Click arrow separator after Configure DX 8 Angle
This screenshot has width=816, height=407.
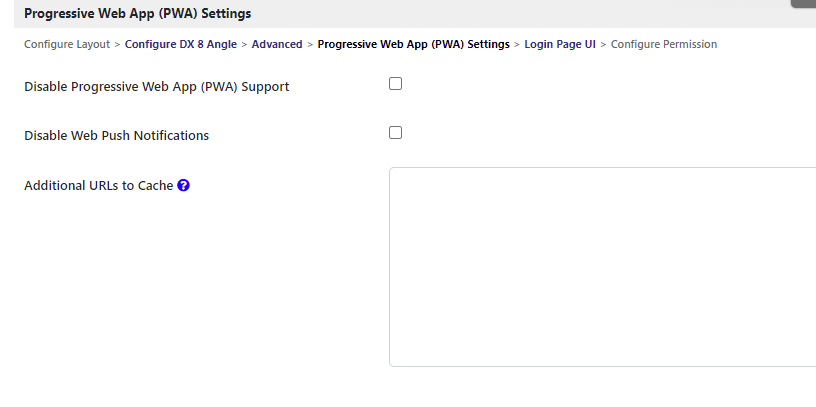pos(245,44)
